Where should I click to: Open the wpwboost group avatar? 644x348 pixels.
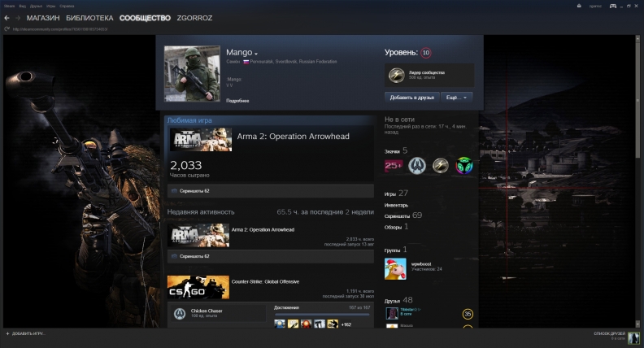coord(395,268)
